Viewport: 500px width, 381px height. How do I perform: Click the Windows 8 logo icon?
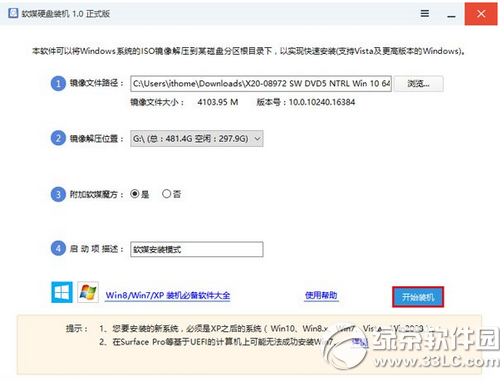tap(62, 292)
